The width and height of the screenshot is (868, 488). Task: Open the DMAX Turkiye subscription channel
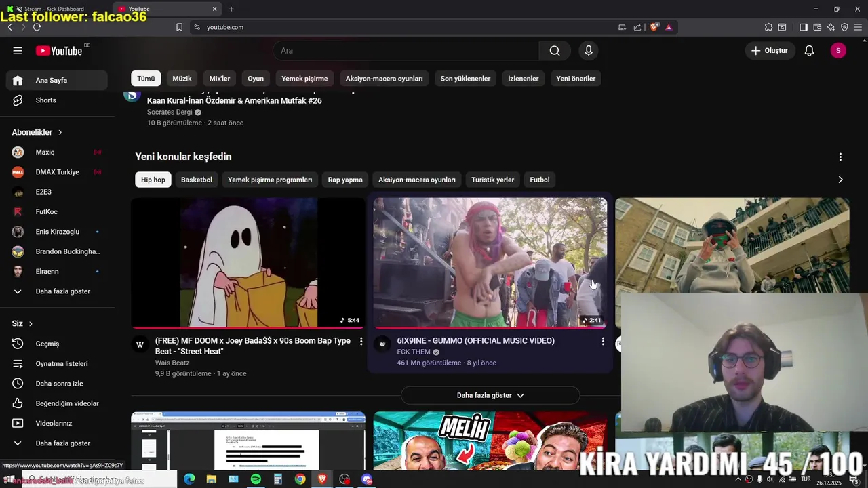pos(57,172)
